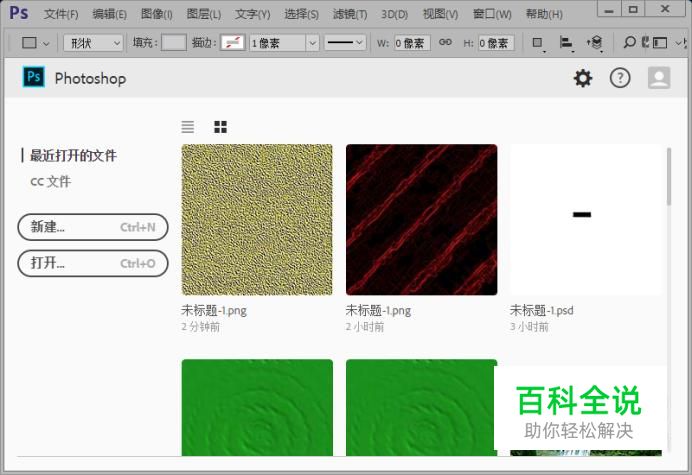This screenshot has height=475, width=692.
Task: Open settings with the gear icon
Action: (583, 78)
